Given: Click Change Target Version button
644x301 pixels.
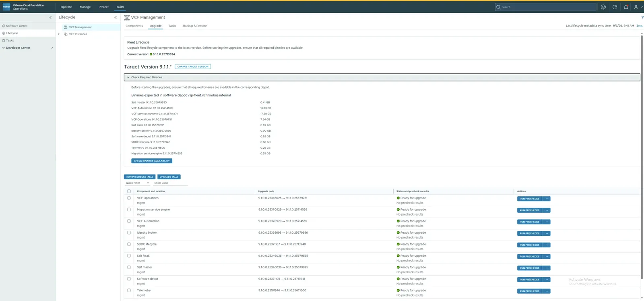Looking at the screenshot, I should pos(193,66).
